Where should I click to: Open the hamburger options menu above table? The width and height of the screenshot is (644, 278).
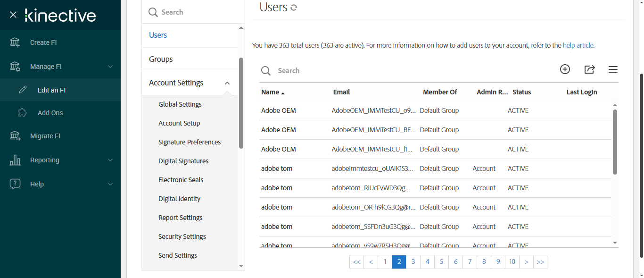[x=613, y=69]
